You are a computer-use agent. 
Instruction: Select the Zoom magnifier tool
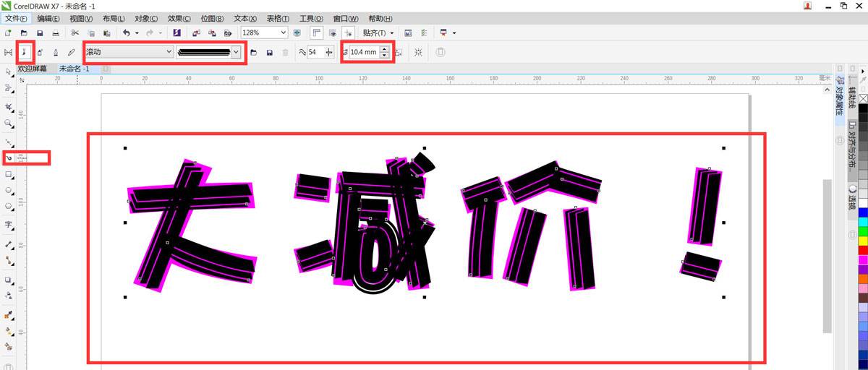pos(9,124)
